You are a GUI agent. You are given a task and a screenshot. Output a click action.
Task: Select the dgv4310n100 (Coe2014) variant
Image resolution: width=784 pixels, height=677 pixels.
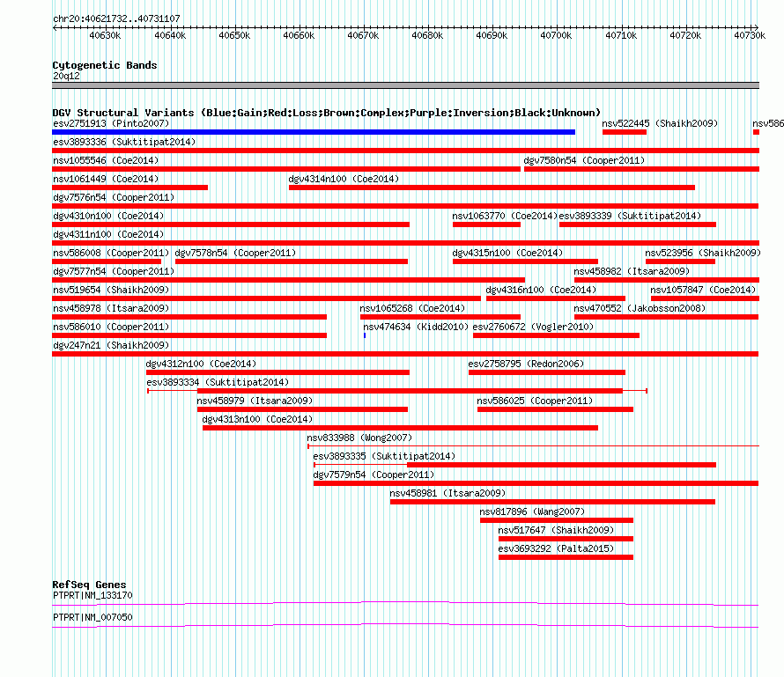coord(231,224)
